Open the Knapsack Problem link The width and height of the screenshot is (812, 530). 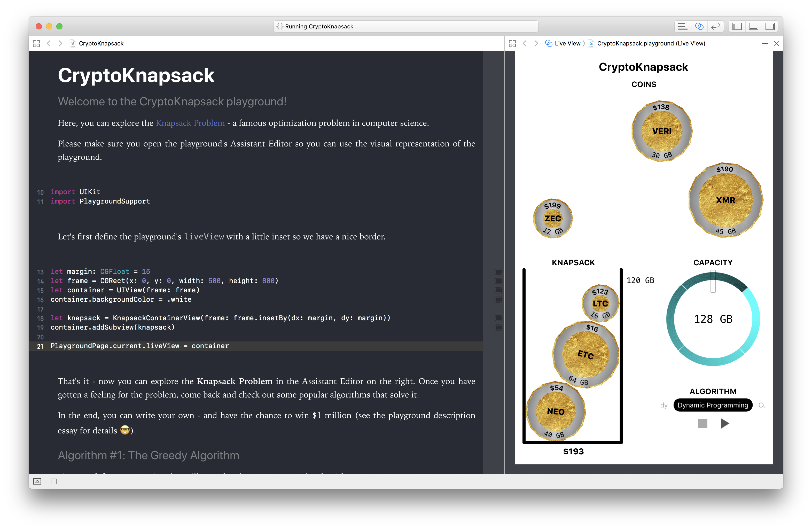190,123
